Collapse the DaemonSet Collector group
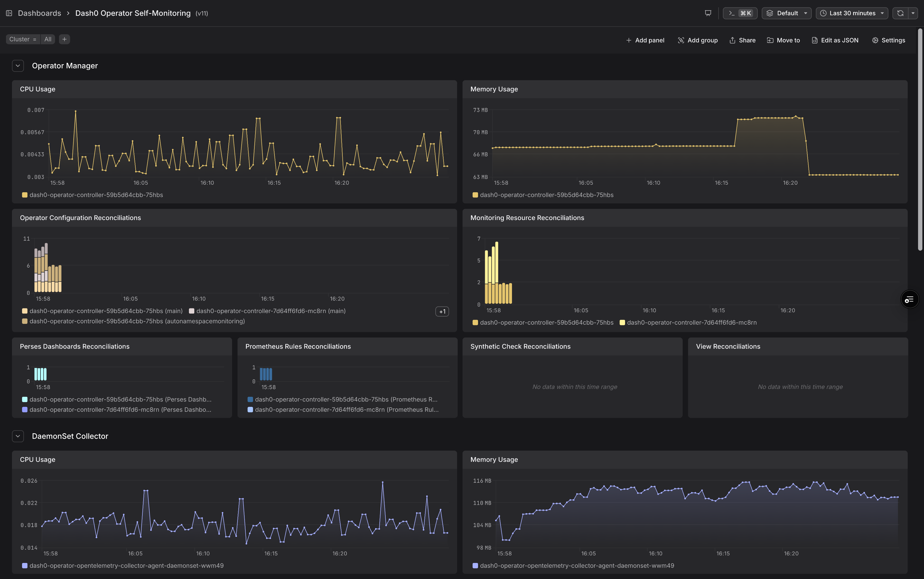924x579 pixels. (18, 436)
